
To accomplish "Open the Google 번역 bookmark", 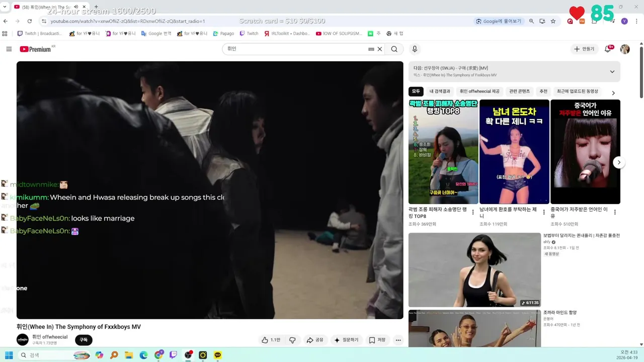I will pyautogui.click(x=156, y=34).
